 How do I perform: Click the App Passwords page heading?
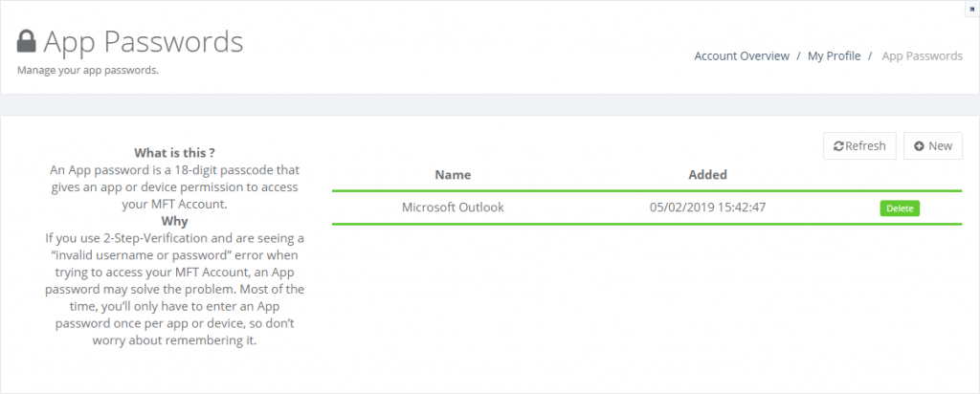click(x=144, y=42)
